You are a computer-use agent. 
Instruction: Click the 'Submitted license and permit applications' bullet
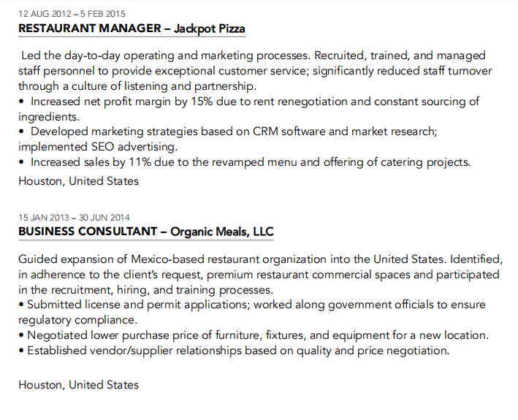tap(257, 305)
